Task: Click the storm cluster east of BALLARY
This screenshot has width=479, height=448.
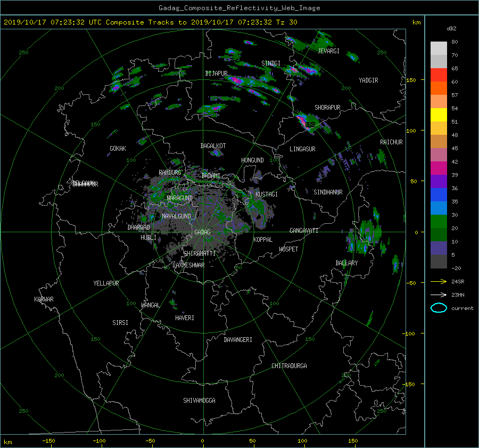Action: pyautogui.click(x=365, y=237)
